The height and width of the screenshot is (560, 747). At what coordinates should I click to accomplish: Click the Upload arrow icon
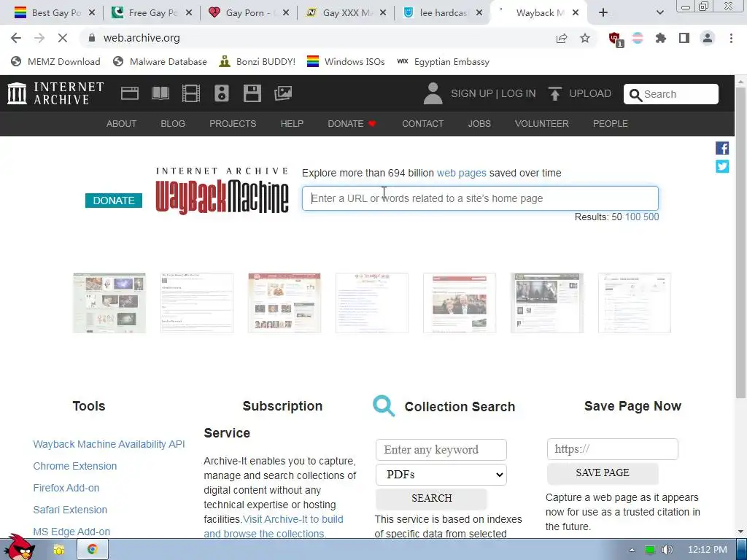click(x=554, y=93)
